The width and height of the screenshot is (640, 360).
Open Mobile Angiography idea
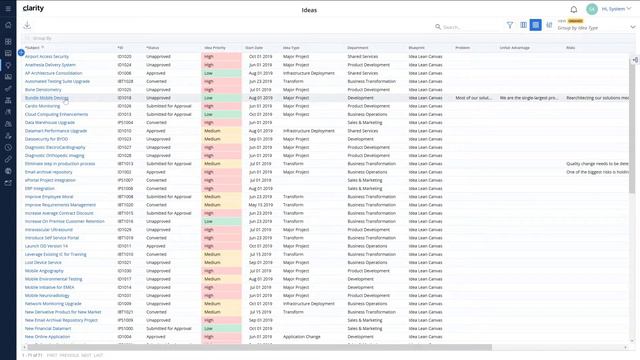point(44,271)
